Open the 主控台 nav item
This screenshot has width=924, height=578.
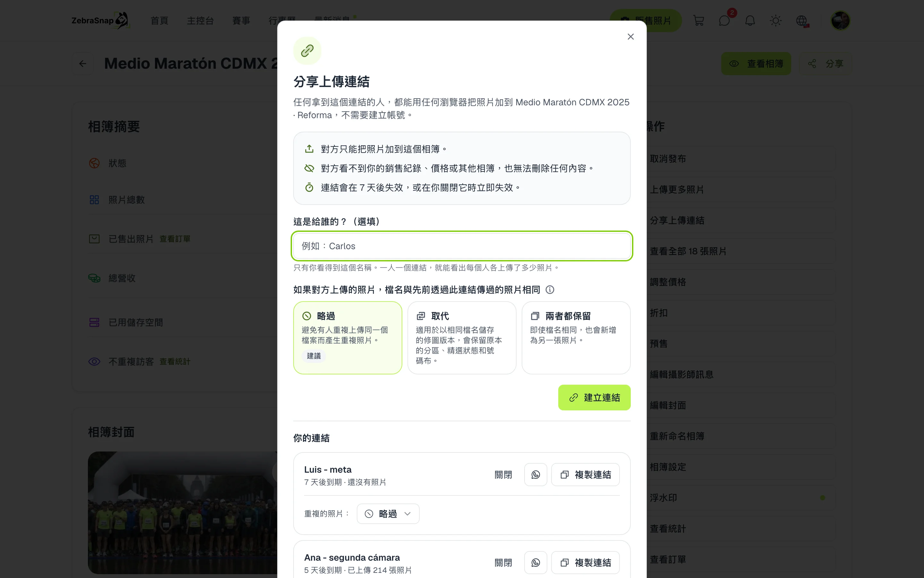201,21
